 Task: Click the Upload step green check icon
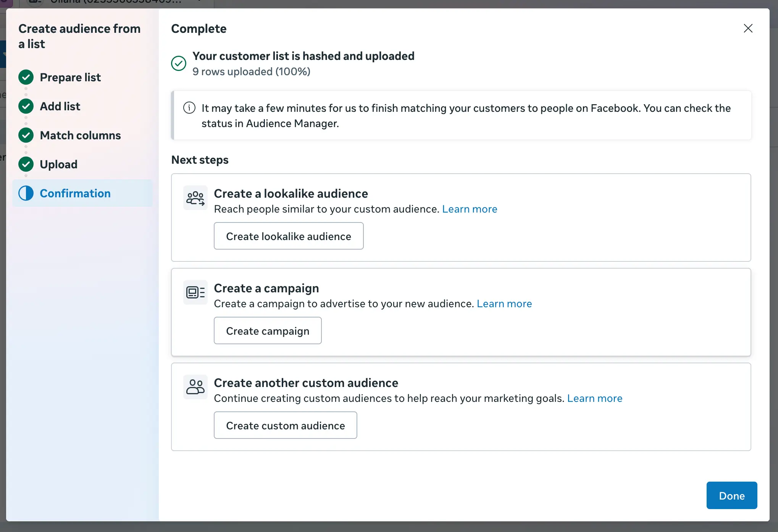26,164
